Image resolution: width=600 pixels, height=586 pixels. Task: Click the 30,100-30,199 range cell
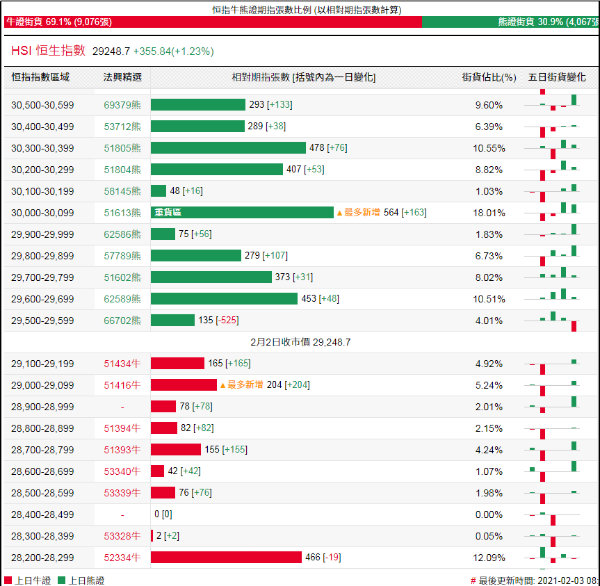pos(42,191)
